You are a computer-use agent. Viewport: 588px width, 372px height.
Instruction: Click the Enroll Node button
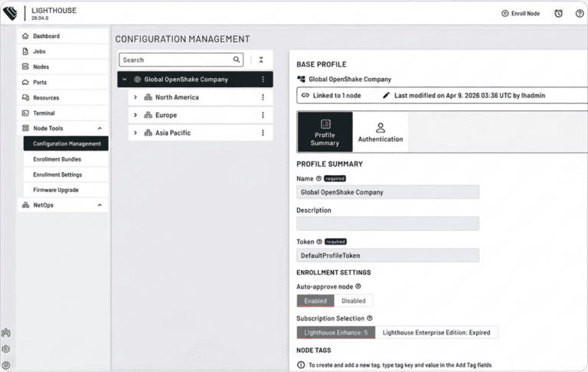tap(521, 14)
